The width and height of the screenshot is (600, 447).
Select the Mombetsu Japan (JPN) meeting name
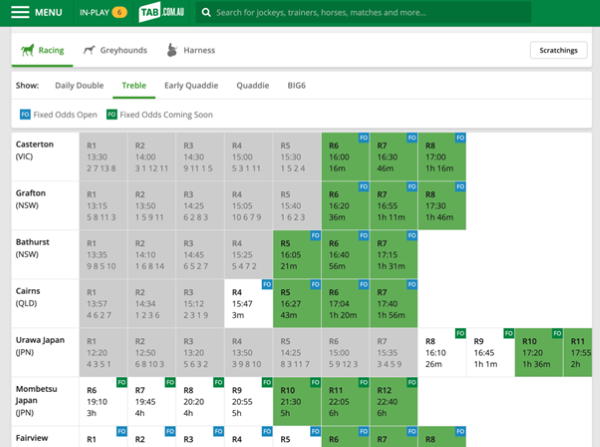point(36,400)
